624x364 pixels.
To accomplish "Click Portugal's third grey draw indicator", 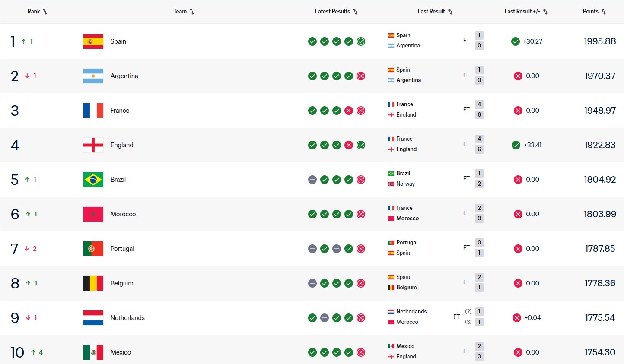I will point(337,249).
